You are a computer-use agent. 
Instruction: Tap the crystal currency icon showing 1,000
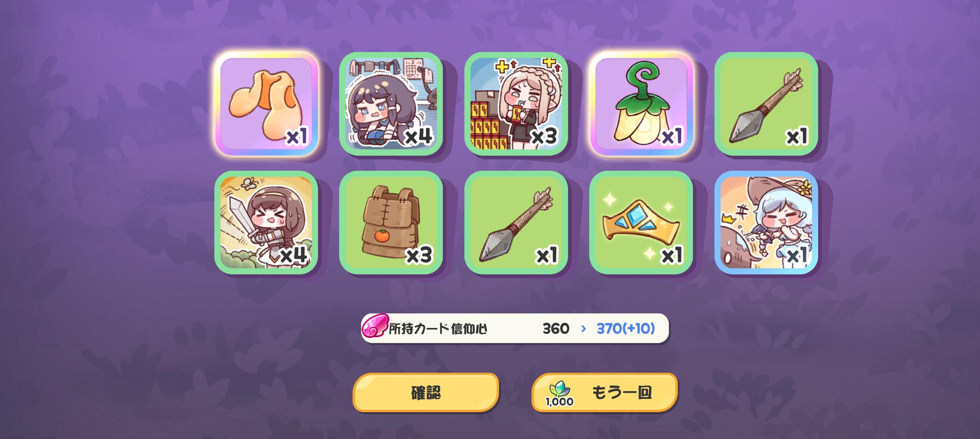pyautogui.click(x=560, y=393)
